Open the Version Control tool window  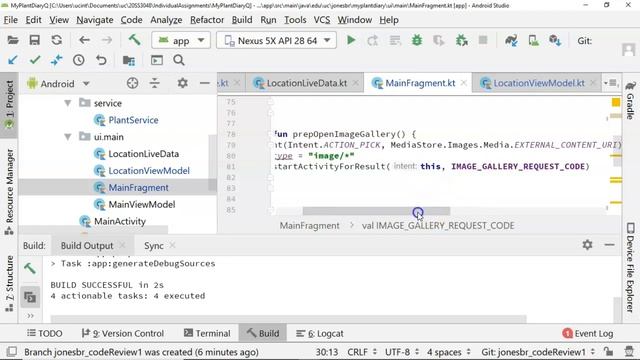click(122, 333)
